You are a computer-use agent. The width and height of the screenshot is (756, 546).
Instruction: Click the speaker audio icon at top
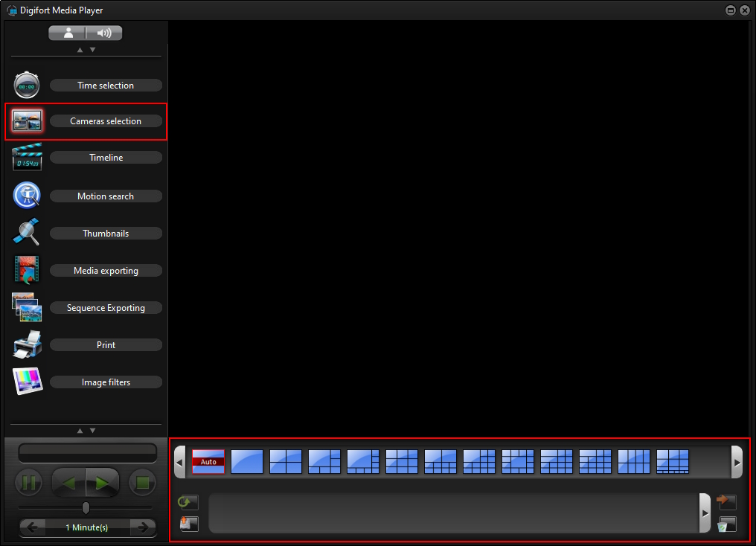click(x=104, y=33)
